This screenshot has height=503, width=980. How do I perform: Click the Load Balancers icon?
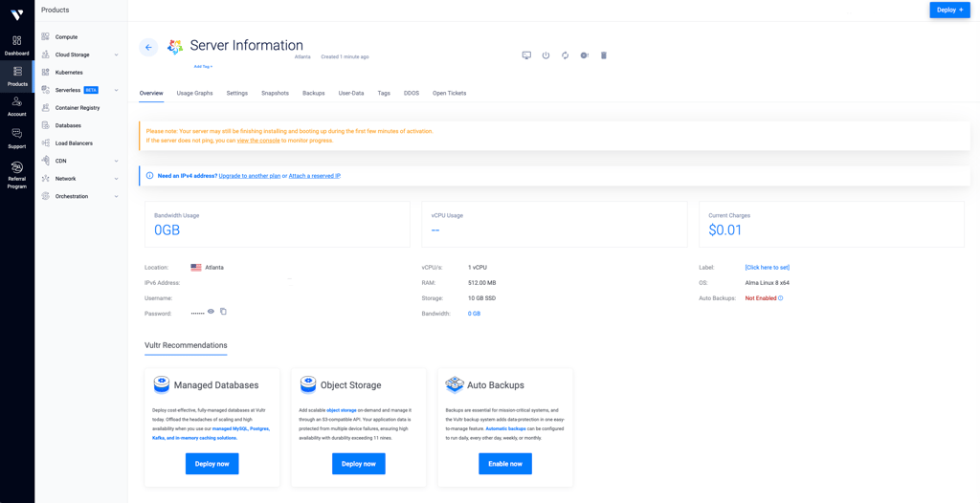pyautogui.click(x=46, y=143)
